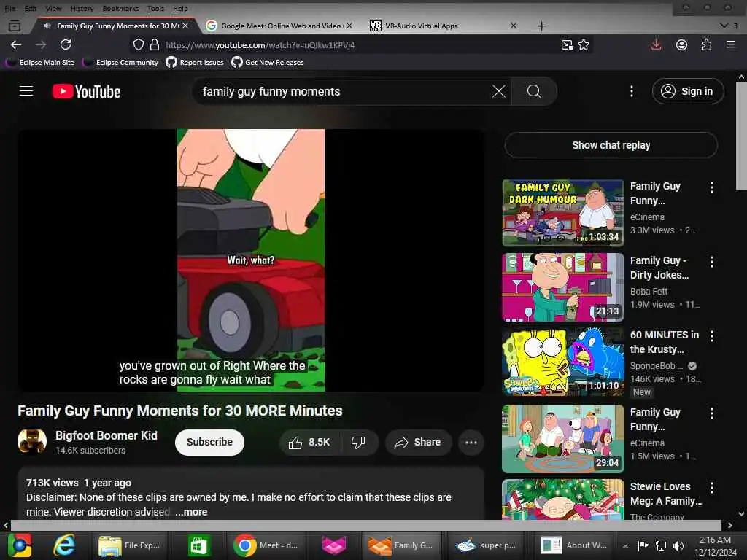Open the 21:13 Dirty Jokes thumbnail
The width and height of the screenshot is (747, 560).
562,287
